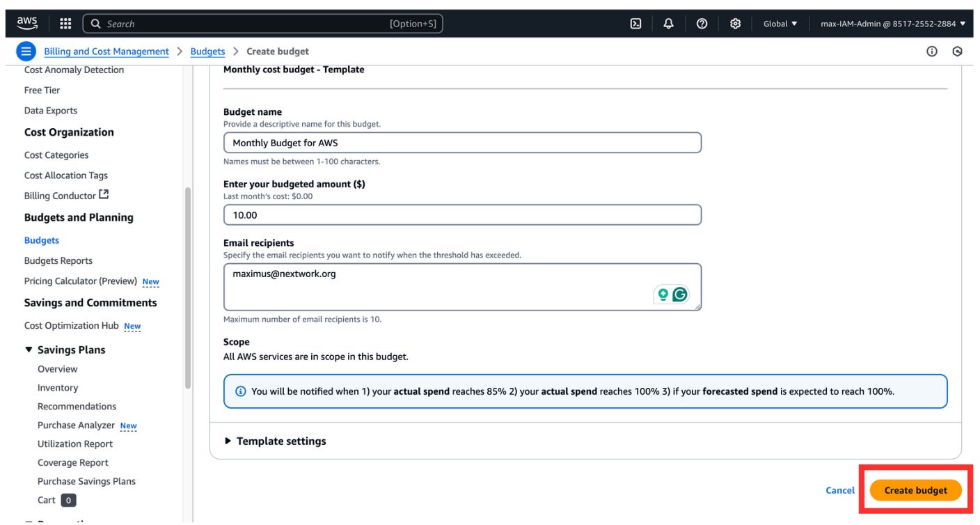Open the notifications bell
The width and height of the screenshot is (980, 525).
(x=669, y=24)
